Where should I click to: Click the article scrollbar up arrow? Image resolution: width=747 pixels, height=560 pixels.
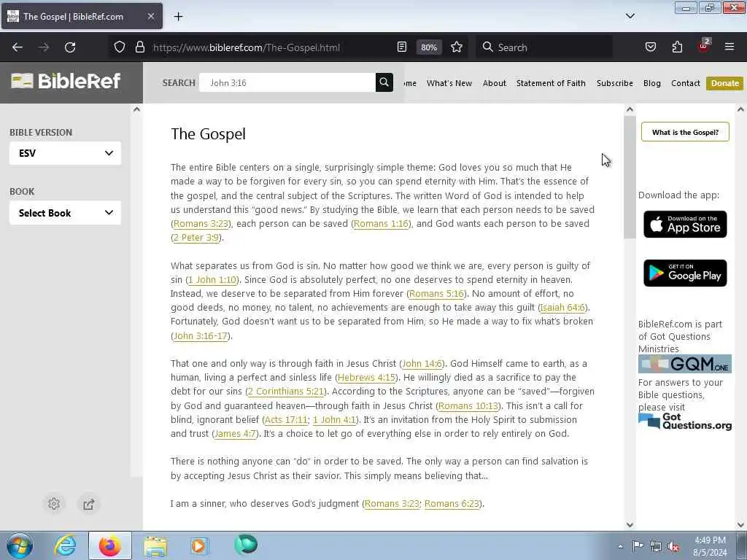click(x=630, y=109)
